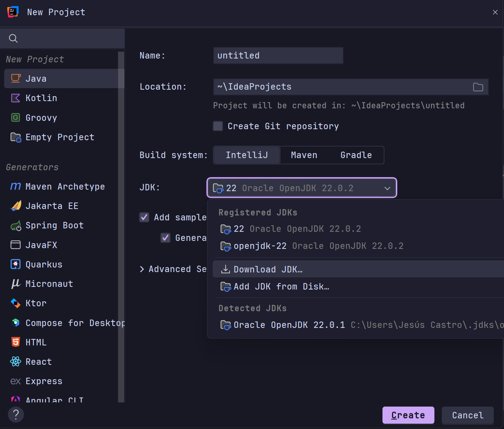Click the JDK icon of Oracle OpenJDK 22.0.1
504x429 pixels.
[226, 325]
